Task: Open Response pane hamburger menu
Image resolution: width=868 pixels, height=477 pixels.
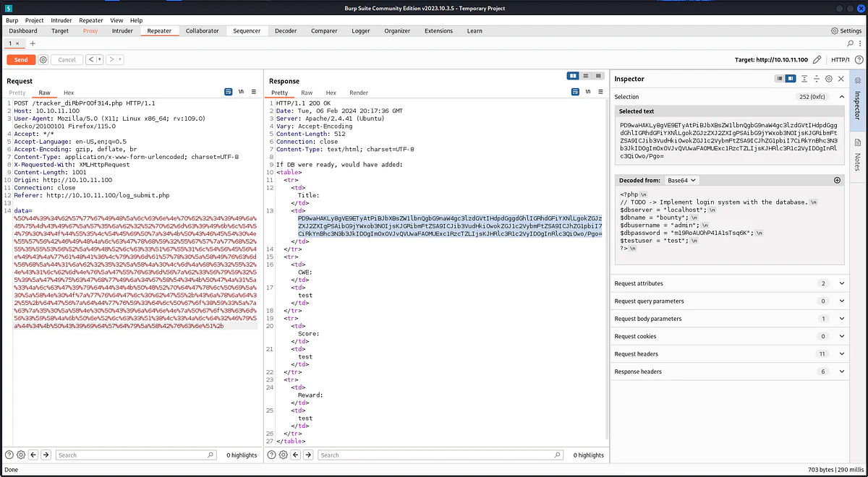Action: pyautogui.click(x=601, y=93)
